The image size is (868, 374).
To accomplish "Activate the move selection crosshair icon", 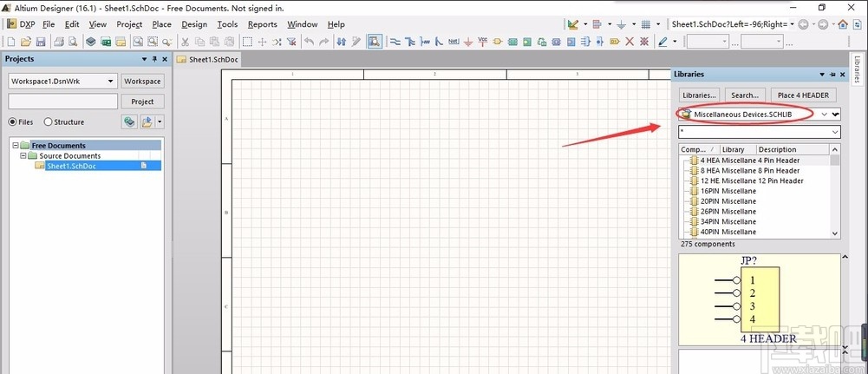I will 263,42.
